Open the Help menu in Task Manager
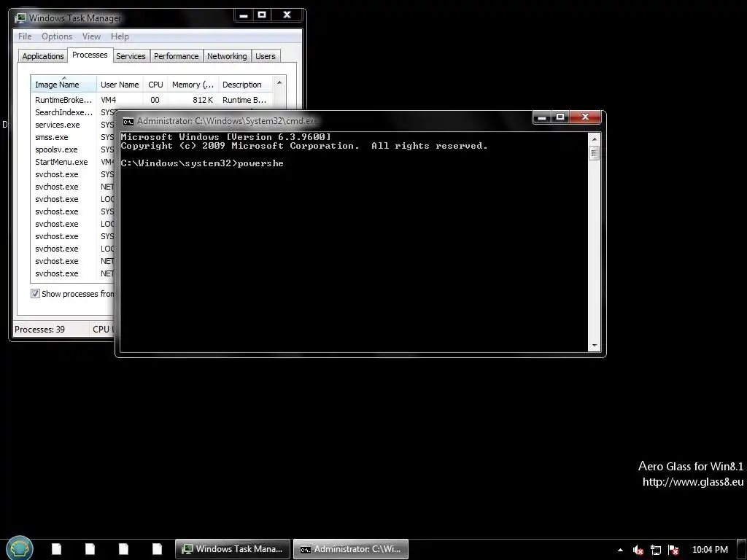The image size is (747, 560). (x=120, y=36)
